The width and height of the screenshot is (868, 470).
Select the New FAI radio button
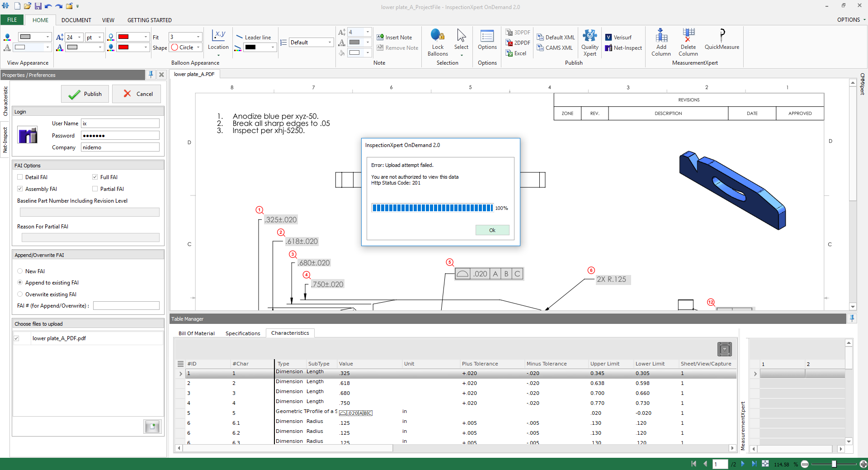(20, 271)
